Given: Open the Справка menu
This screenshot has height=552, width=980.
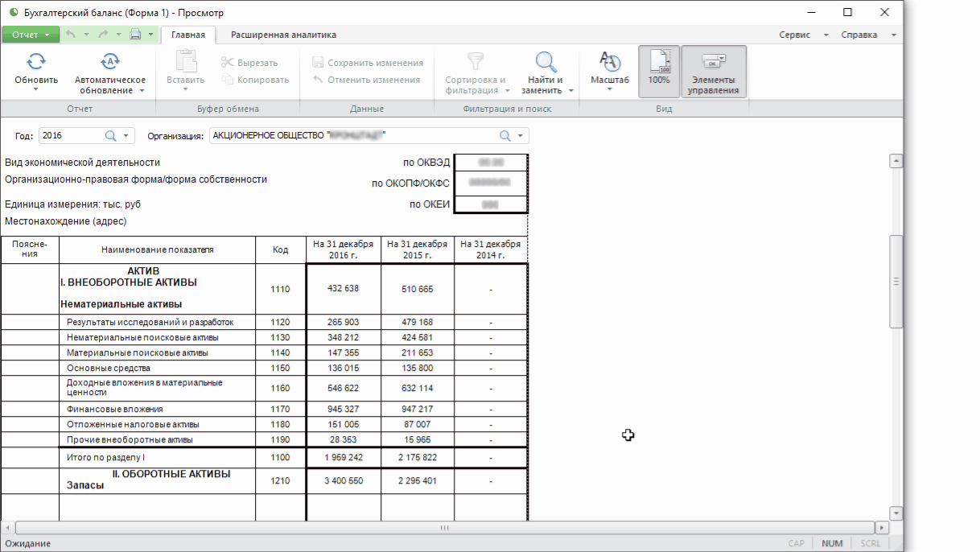Looking at the screenshot, I should [x=867, y=35].
